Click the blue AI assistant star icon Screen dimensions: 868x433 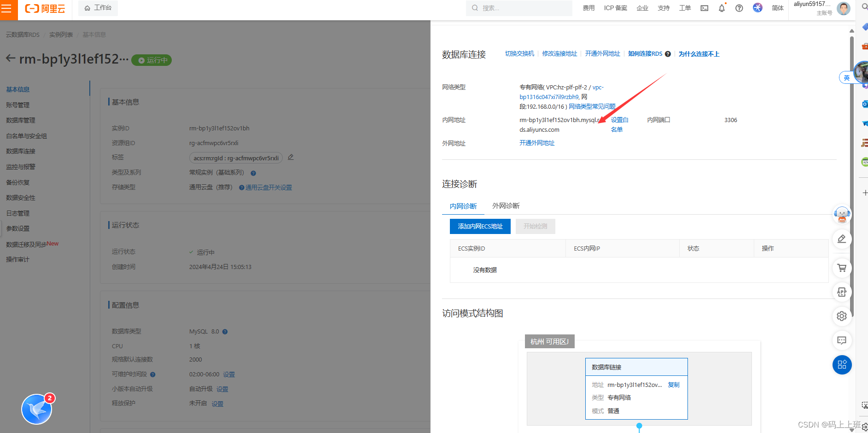coord(757,7)
